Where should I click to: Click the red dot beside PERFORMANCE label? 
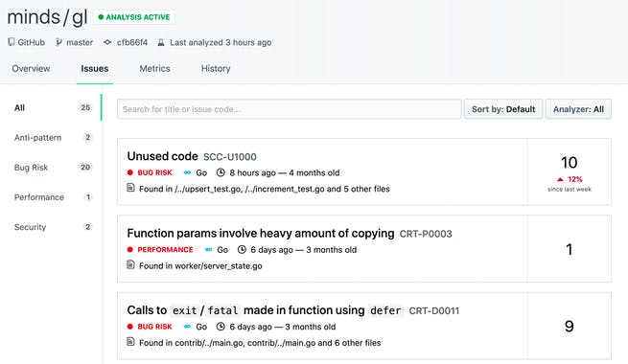tap(129, 249)
